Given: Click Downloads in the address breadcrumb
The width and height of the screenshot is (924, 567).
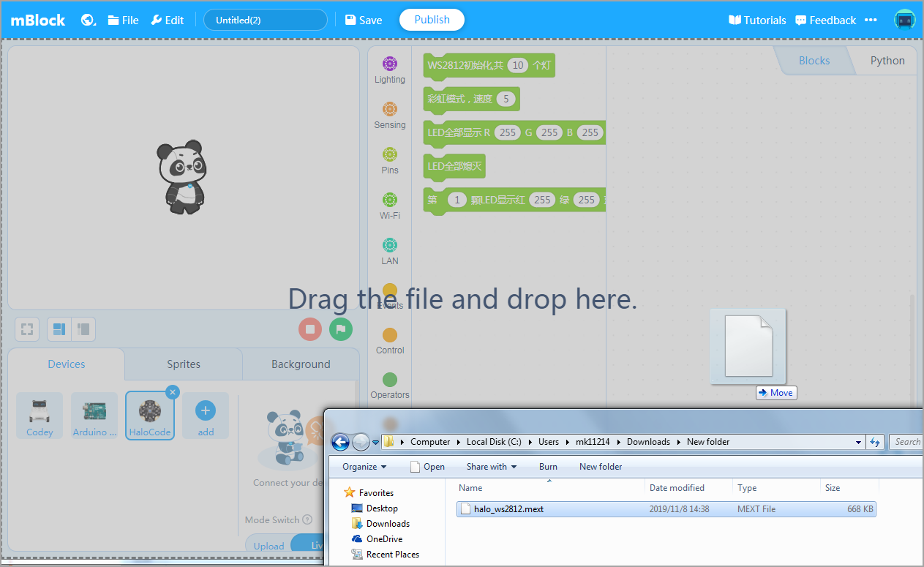Looking at the screenshot, I should coord(648,442).
